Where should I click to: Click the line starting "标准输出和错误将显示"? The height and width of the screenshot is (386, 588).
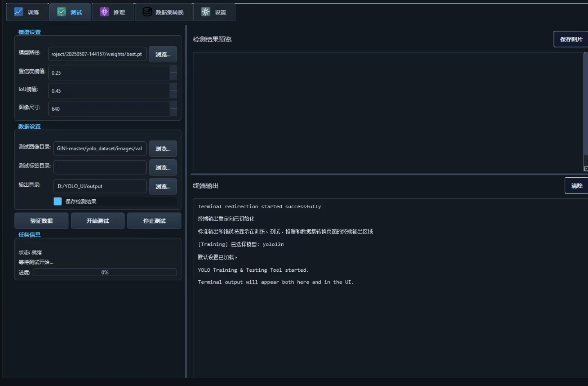point(285,232)
